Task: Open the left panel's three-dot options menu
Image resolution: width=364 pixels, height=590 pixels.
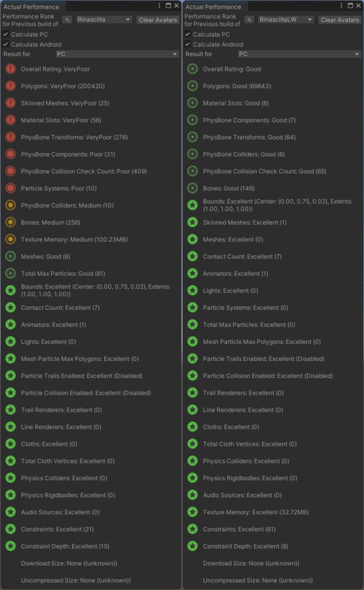Action: tap(159, 6)
